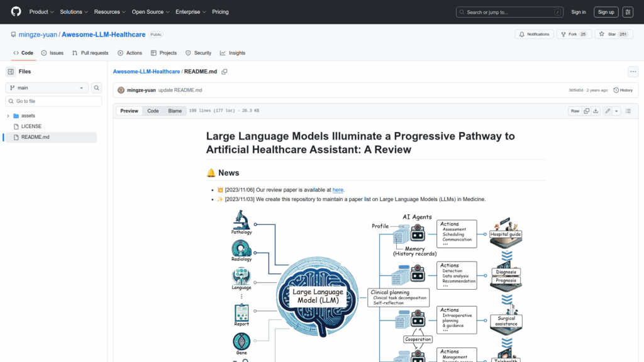Image resolution: width=644 pixels, height=362 pixels.
Task: Expand the assets folder in tree
Action: click(x=8, y=116)
